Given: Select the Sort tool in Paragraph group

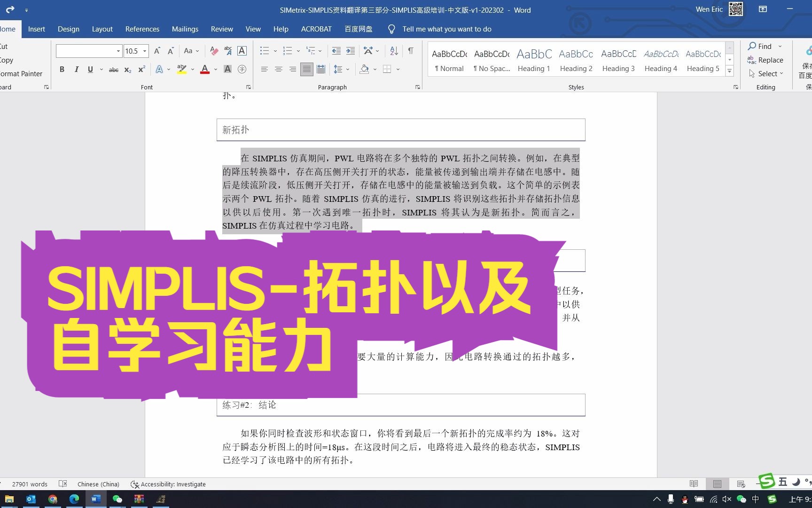Looking at the screenshot, I should click(x=393, y=51).
